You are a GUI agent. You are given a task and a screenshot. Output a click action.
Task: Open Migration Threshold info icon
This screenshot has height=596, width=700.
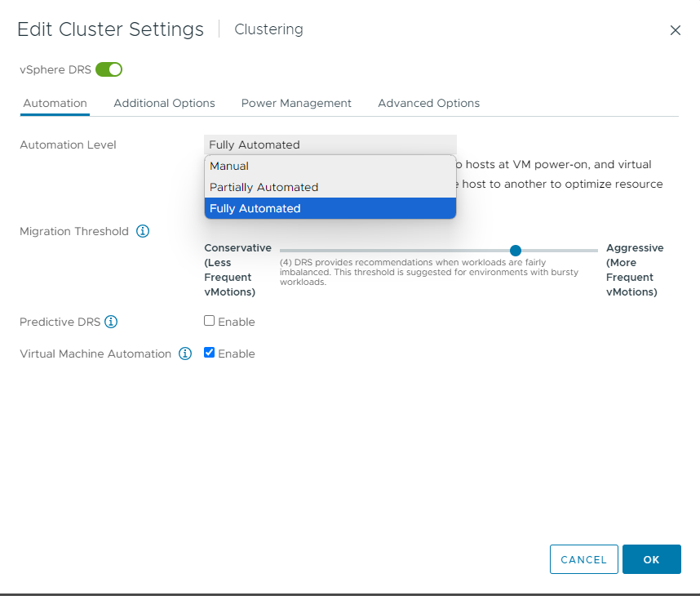(143, 231)
